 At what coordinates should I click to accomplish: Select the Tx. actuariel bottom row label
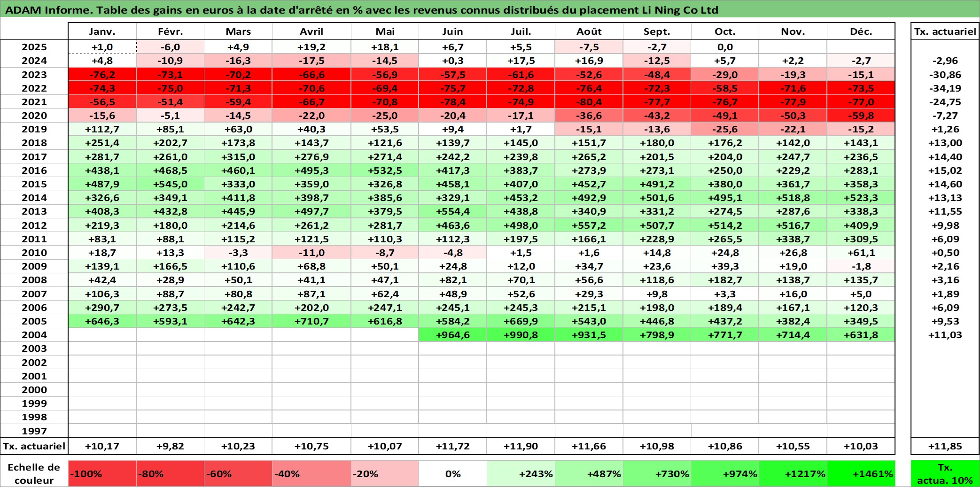coord(34,446)
